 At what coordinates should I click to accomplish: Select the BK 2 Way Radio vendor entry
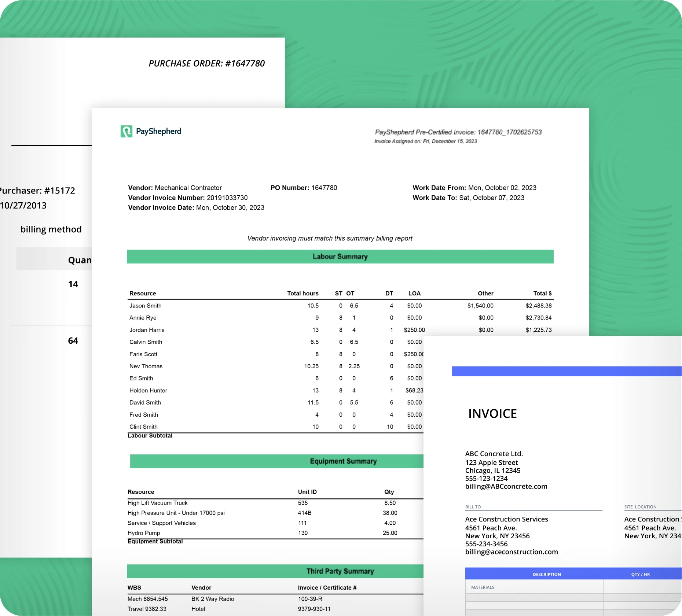click(213, 599)
